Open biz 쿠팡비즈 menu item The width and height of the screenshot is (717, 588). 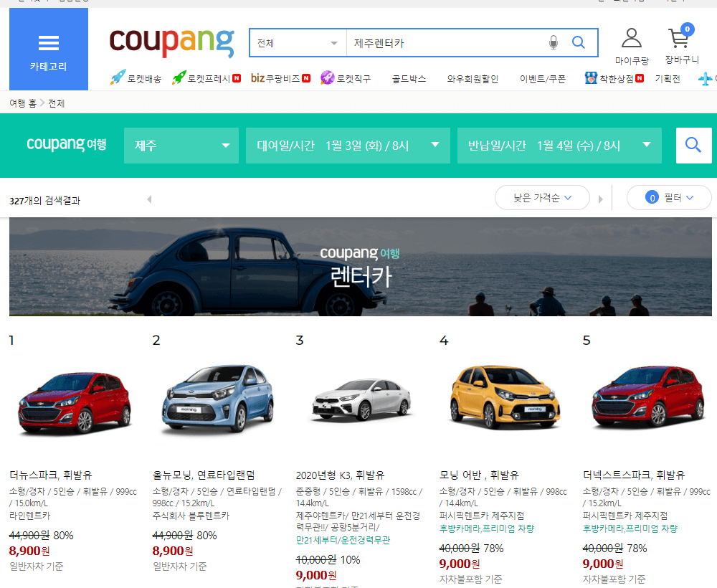pos(276,78)
